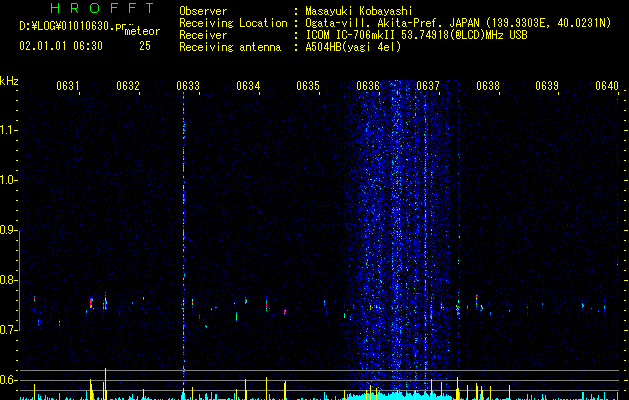The width and height of the screenshot is (629, 400).
Task: Click the Receiver field label
Action: tap(203, 35)
